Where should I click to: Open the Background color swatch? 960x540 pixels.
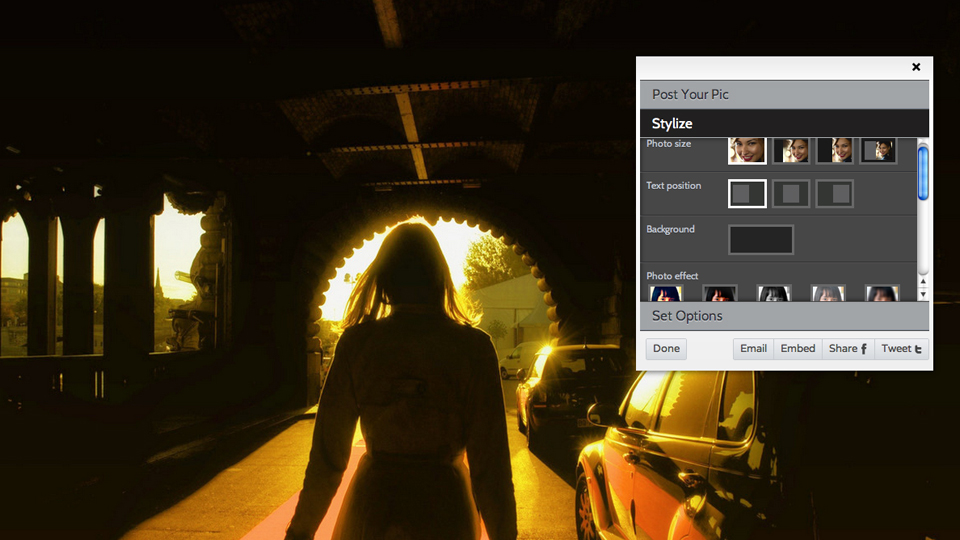click(761, 240)
